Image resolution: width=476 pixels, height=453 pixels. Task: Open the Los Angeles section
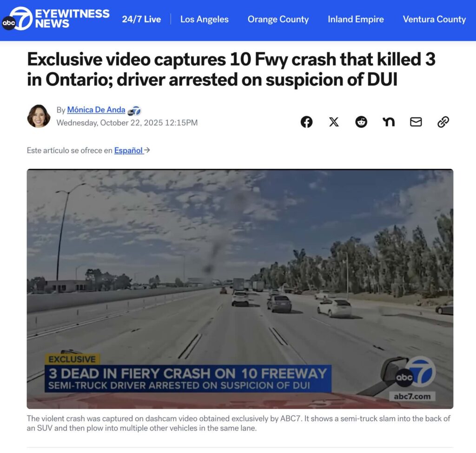pyautogui.click(x=205, y=19)
